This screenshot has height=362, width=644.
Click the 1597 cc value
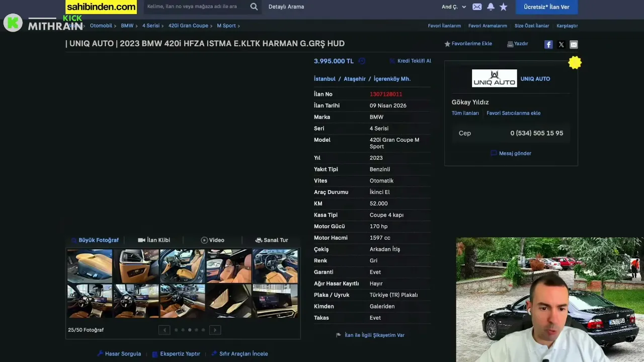(380, 238)
